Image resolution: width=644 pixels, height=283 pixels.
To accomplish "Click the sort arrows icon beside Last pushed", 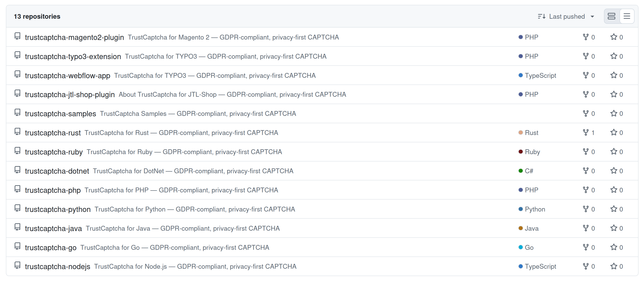I will coord(541,16).
